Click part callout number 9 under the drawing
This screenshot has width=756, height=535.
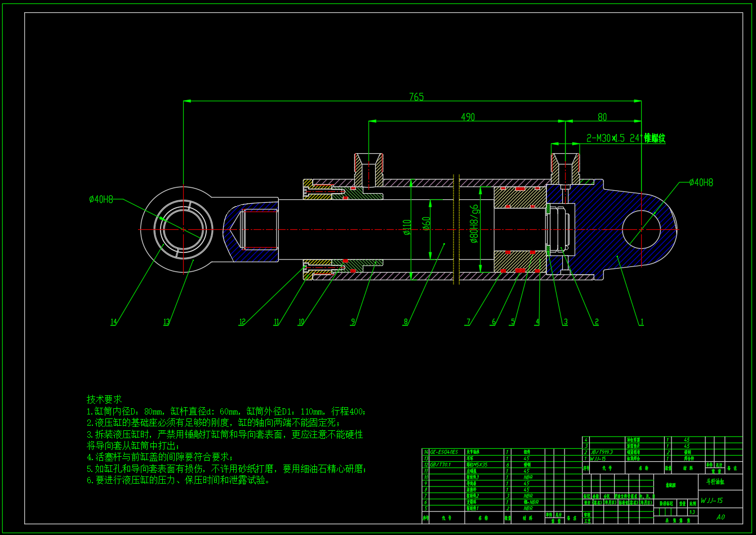tap(353, 322)
